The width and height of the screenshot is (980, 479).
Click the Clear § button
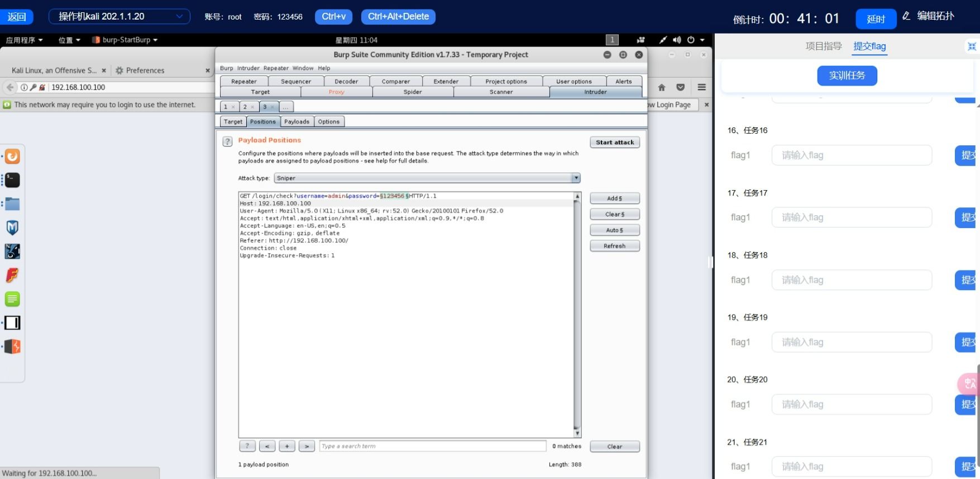pos(615,214)
